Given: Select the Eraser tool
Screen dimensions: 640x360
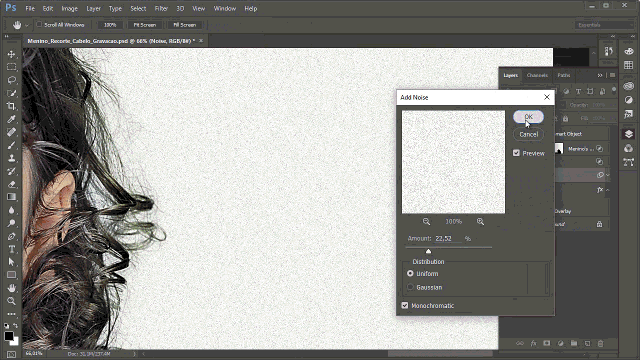Looking at the screenshot, I should 11,184.
